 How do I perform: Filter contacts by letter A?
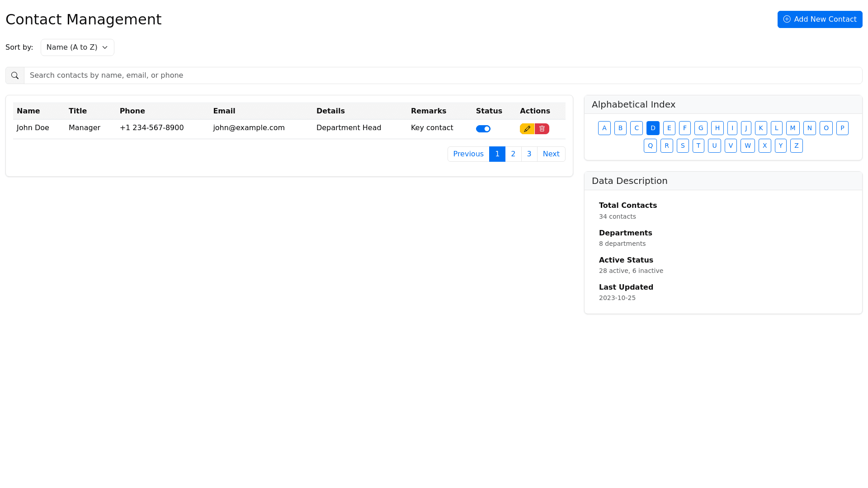point(604,128)
